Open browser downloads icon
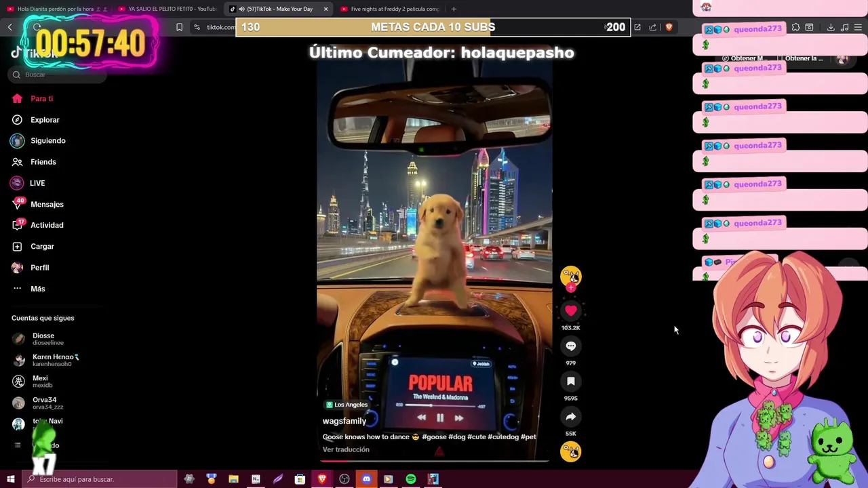Screen dimensions: 868x488 pyautogui.click(x=830, y=27)
